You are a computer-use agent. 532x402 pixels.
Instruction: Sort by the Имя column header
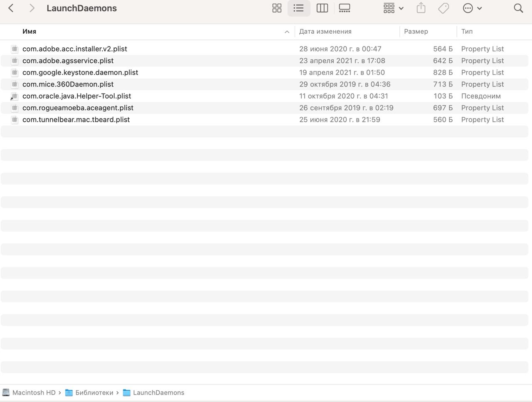[29, 32]
